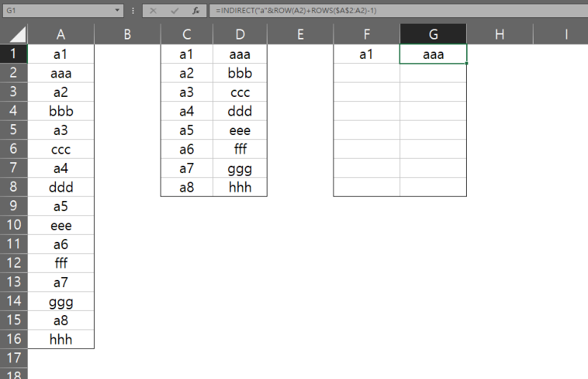The width and height of the screenshot is (588, 379).
Task: Click cell D2 containing bbb
Action: (x=240, y=72)
